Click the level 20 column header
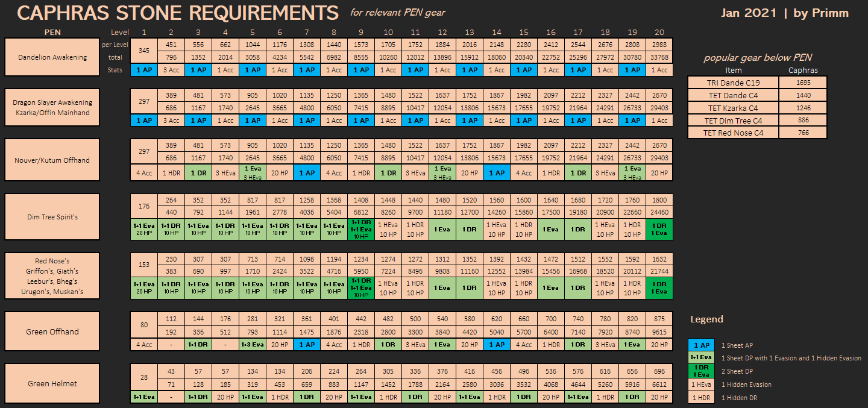The height and width of the screenshot is (408, 868). (x=659, y=32)
